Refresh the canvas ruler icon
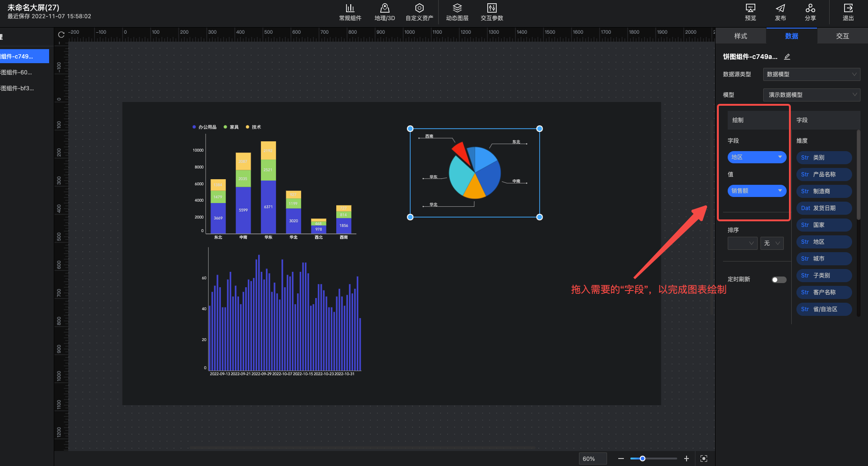Image resolution: width=868 pixels, height=466 pixels. coord(61,35)
